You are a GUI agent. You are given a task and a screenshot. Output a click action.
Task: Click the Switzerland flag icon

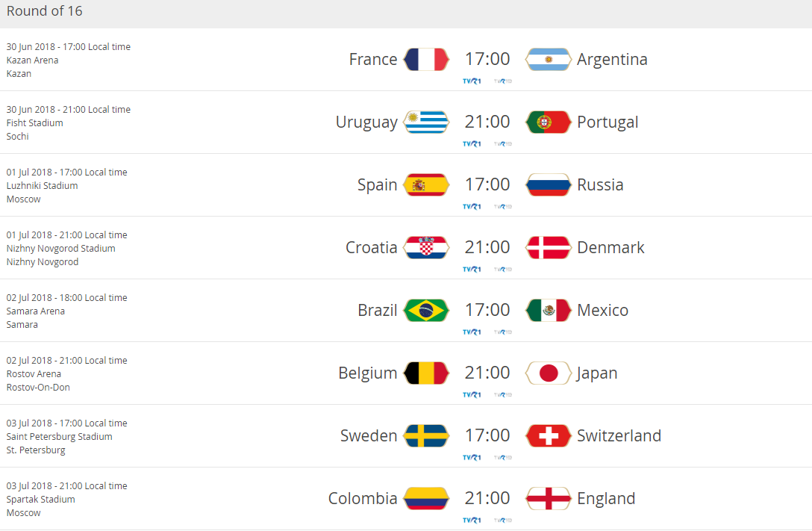point(549,436)
